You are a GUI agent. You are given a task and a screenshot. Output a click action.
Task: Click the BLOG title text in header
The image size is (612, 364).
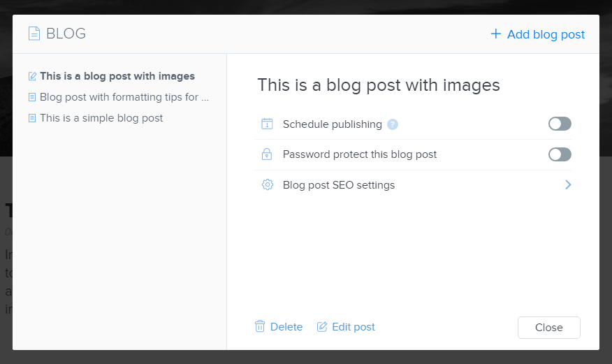click(x=66, y=34)
